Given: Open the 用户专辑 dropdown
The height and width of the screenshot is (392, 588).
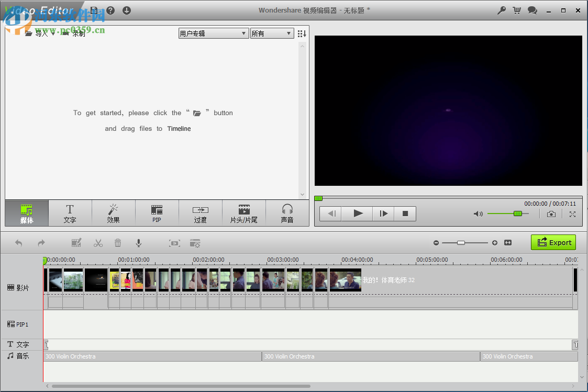Looking at the screenshot, I should point(213,33).
